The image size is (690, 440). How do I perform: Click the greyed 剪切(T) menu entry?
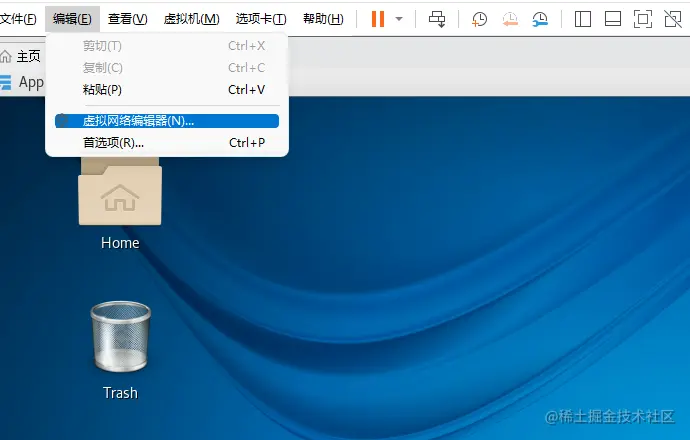(167, 46)
